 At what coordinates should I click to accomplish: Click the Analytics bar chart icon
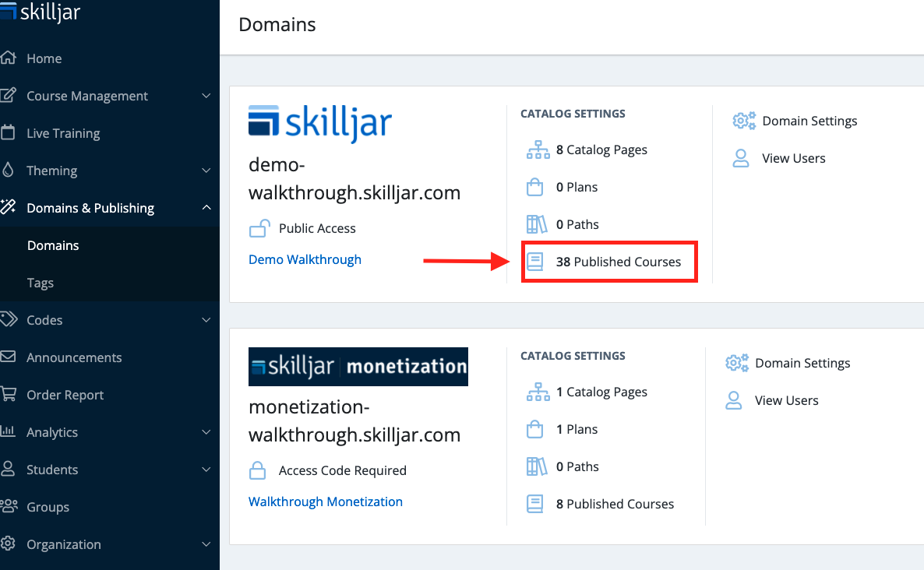click(8, 431)
